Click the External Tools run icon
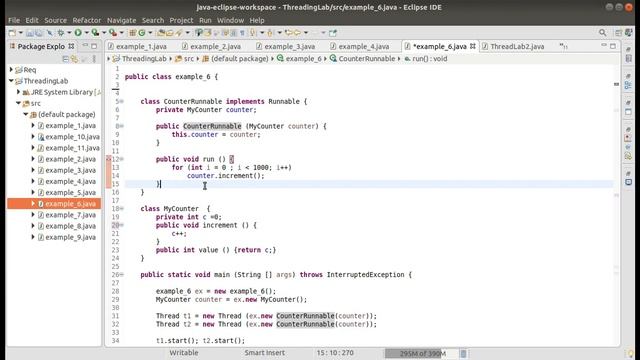 113,33
